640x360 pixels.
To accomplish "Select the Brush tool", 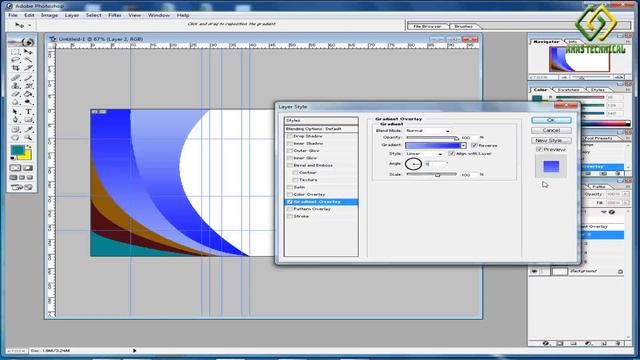I will [x=28, y=77].
